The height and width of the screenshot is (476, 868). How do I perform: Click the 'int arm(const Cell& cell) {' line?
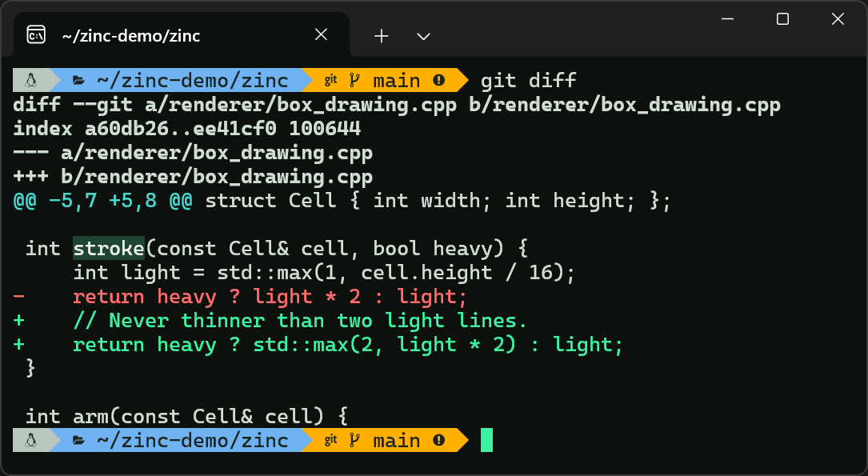click(x=187, y=416)
